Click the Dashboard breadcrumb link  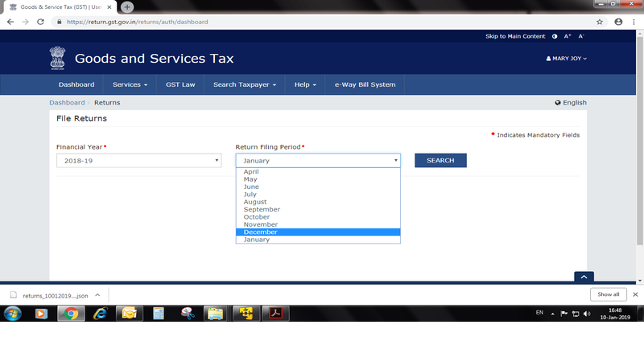coord(67,103)
